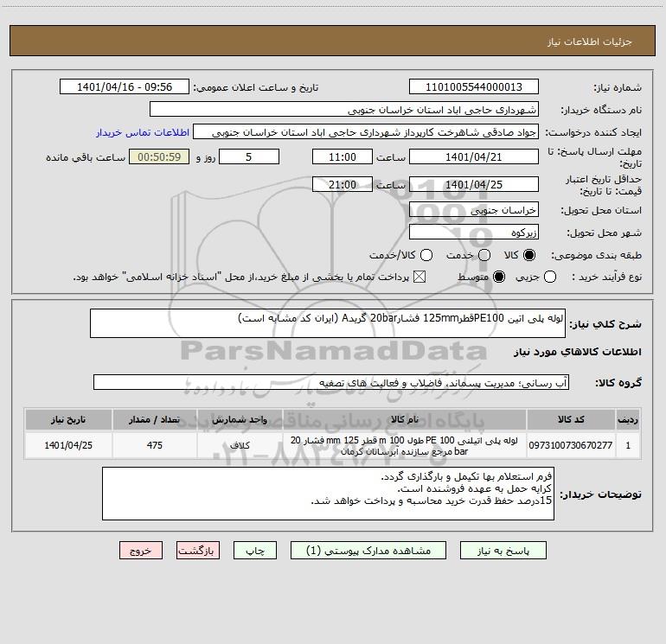Click the days remaining field 5

tap(249, 157)
